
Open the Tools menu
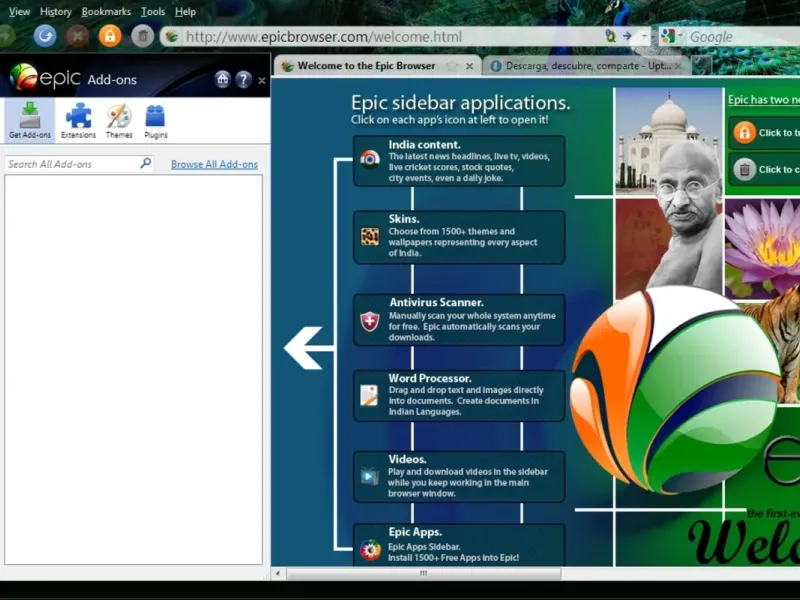(x=153, y=11)
